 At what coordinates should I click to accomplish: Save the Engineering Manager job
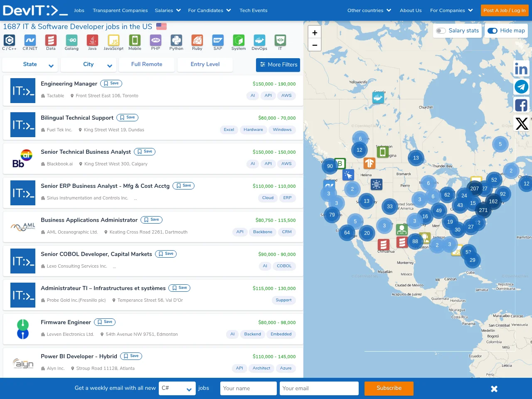(111, 84)
